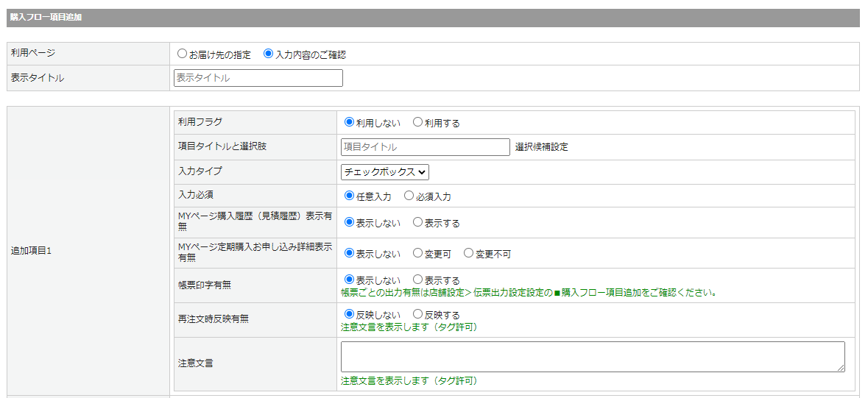The width and height of the screenshot is (868, 398).
Task: Select 表示しない for MYページ定期購入
Action: tap(349, 253)
